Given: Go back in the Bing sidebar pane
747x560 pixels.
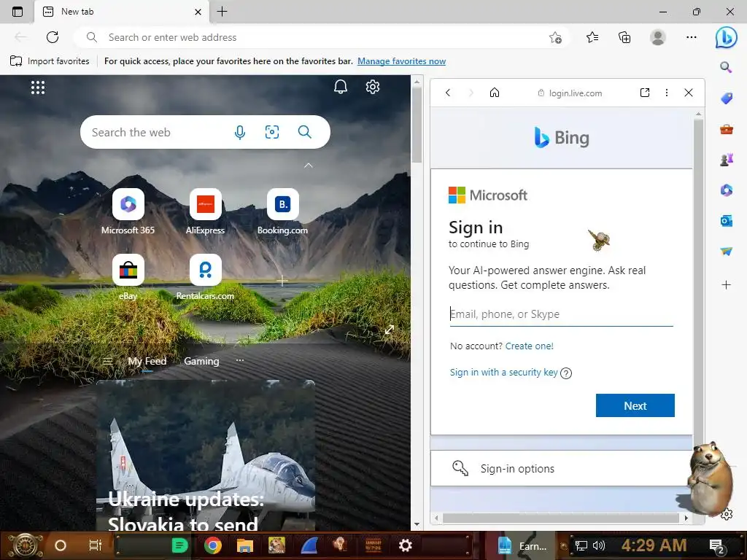Looking at the screenshot, I should tap(448, 93).
